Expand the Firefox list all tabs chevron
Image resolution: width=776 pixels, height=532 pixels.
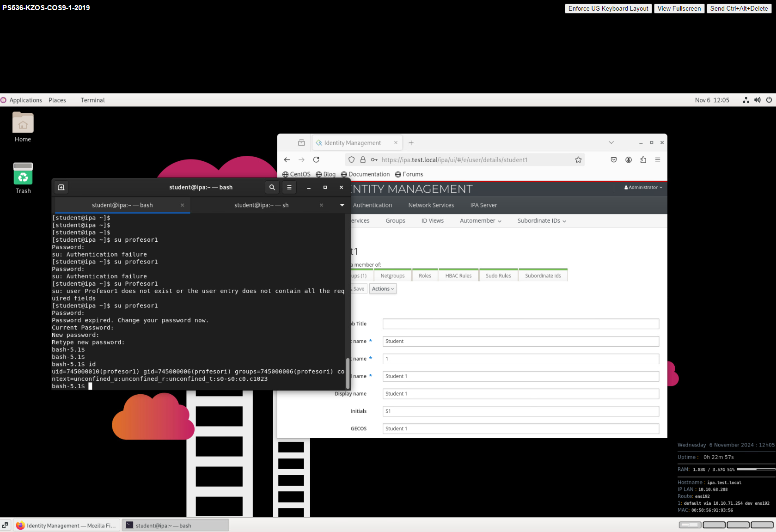pos(611,143)
